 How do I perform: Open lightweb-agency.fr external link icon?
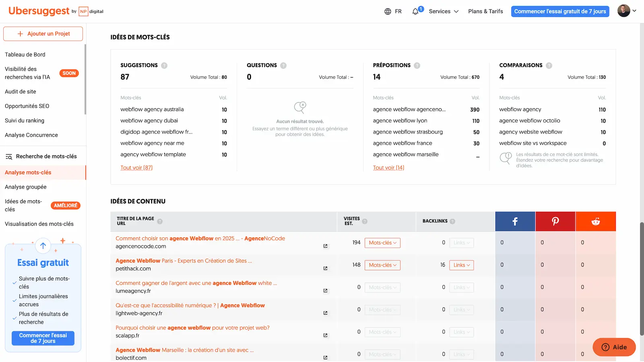325,313
